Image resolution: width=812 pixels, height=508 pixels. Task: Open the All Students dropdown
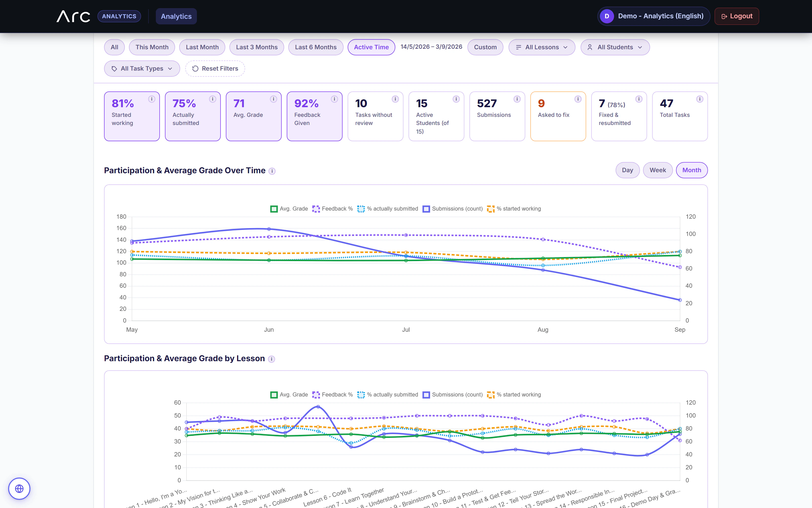[x=615, y=47]
